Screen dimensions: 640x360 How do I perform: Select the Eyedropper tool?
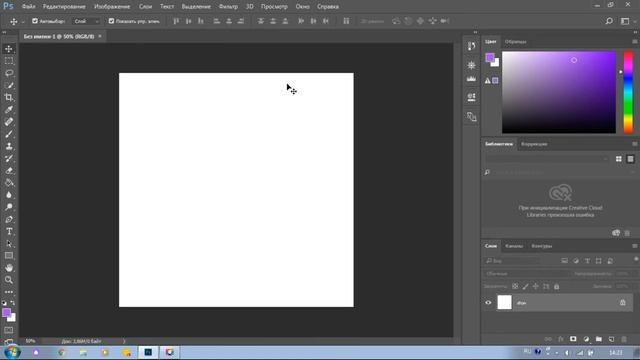(x=9, y=110)
